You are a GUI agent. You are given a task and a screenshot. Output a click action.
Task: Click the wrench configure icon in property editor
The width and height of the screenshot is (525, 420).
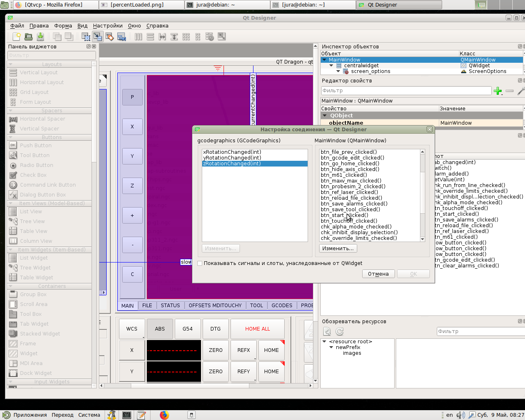(521, 91)
